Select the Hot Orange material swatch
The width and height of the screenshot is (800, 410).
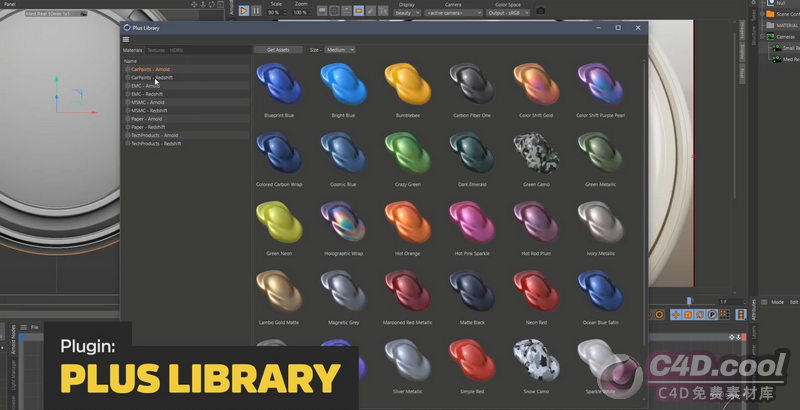[x=408, y=221]
